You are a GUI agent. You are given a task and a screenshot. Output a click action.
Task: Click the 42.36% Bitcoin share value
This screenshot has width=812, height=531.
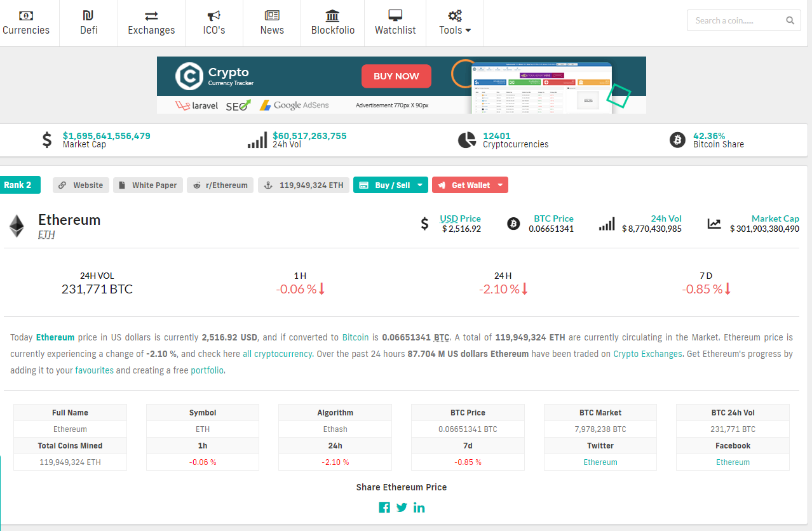click(709, 136)
